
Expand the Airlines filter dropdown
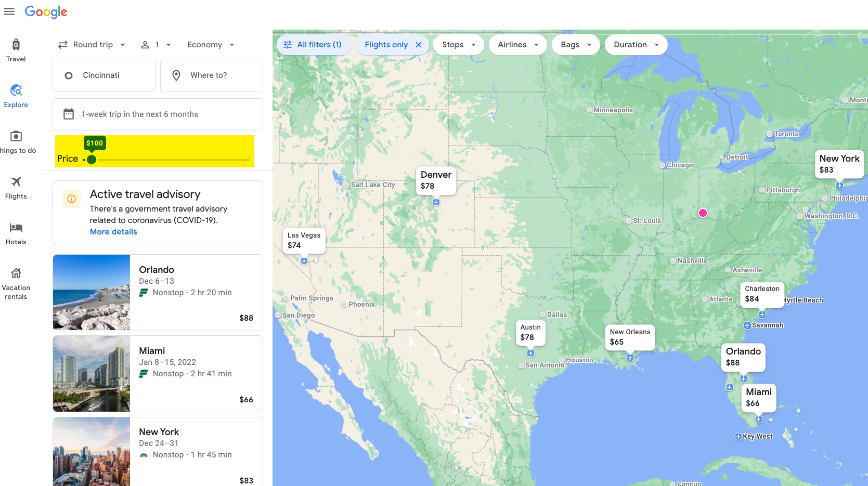click(518, 45)
